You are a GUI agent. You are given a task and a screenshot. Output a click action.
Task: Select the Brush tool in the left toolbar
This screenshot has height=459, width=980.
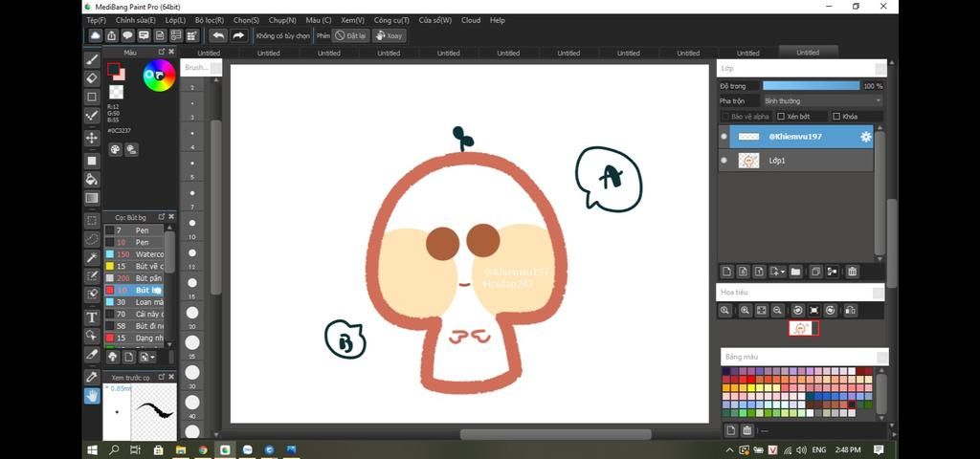point(92,59)
